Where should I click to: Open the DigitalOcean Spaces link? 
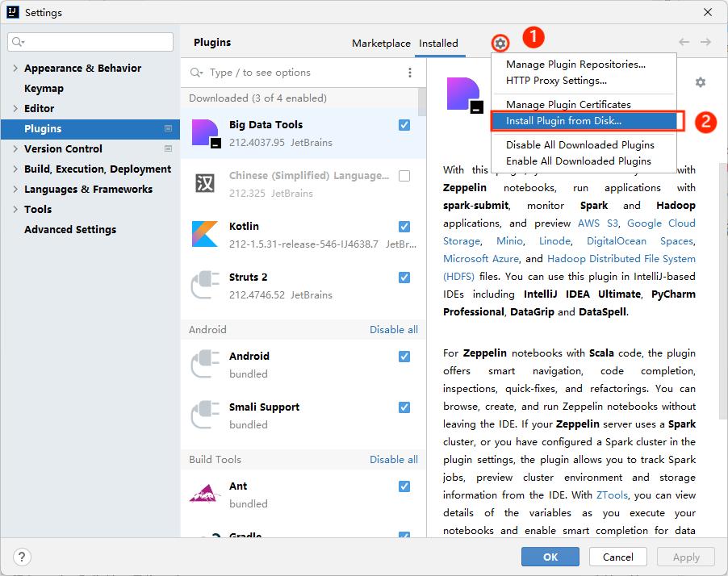point(640,241)
